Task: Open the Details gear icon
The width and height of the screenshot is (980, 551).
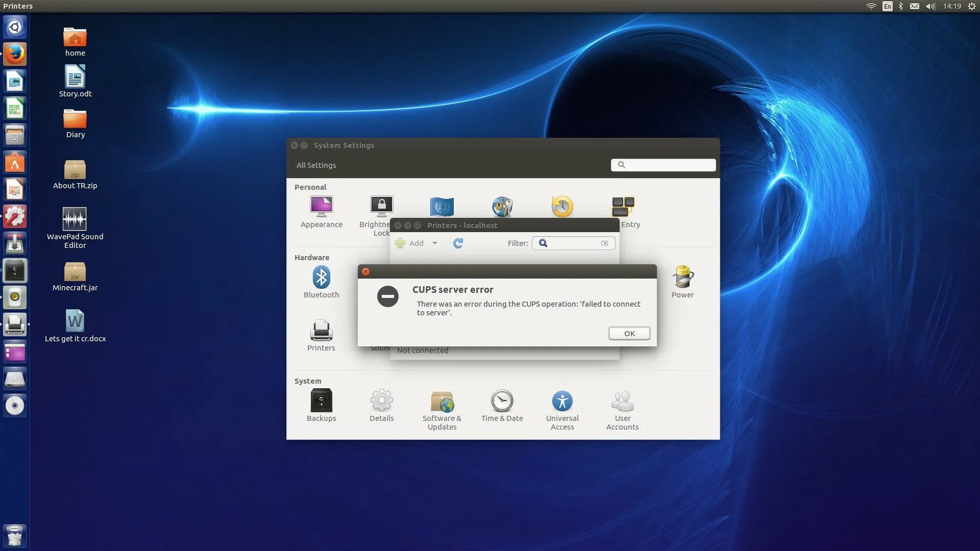Action: point(381,401)
